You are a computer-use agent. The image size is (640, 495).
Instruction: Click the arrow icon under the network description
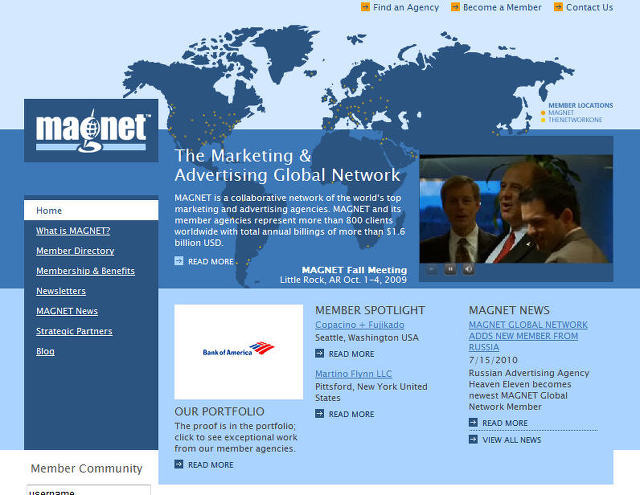coord(179,260)
